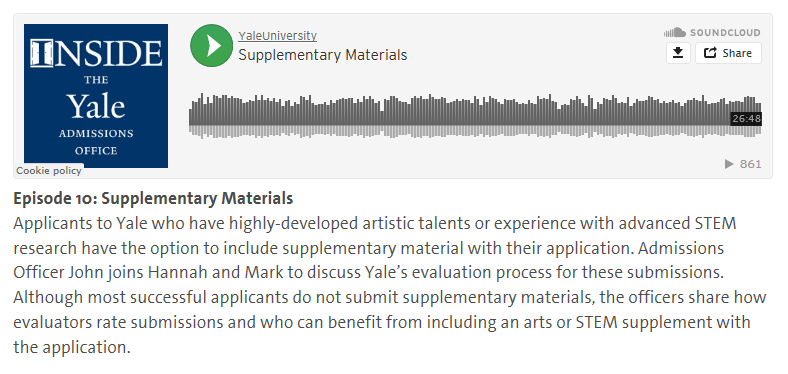Viewport: 788px width, 374px height.
Task: Open the Supplementary Materials track title
Action: (x=323, y=55)
